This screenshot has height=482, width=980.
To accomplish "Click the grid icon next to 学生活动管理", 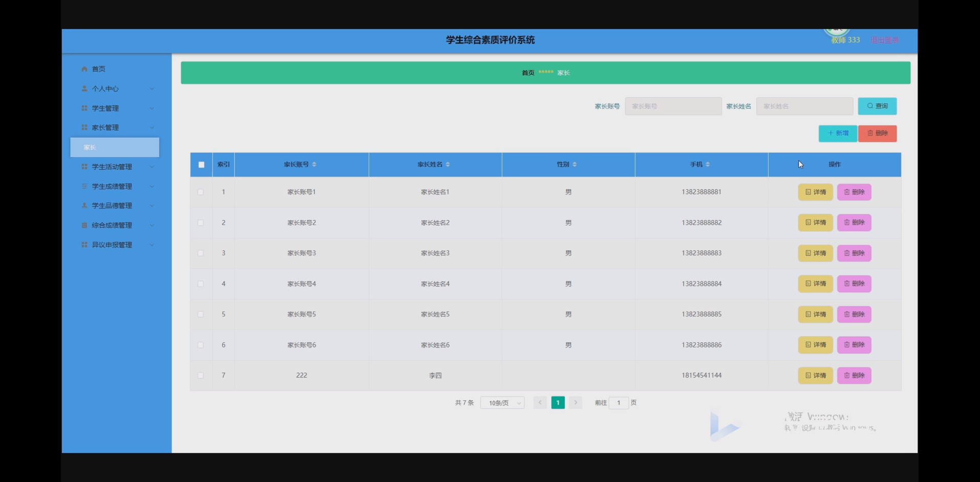I will [84, 167].
